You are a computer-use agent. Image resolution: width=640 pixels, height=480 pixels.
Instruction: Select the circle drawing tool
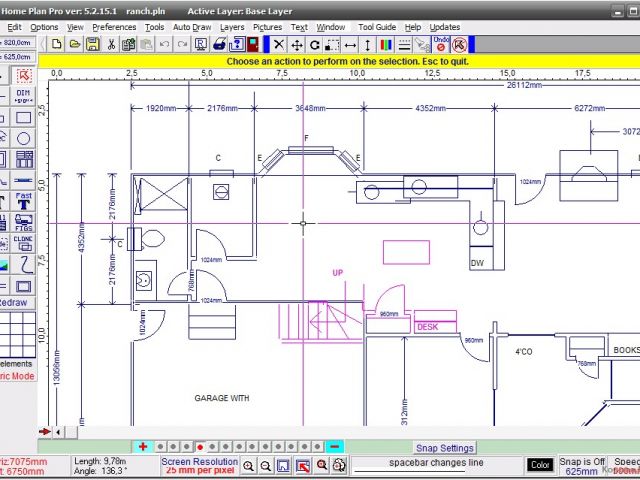pyautogui.click(x=24, y=138)
